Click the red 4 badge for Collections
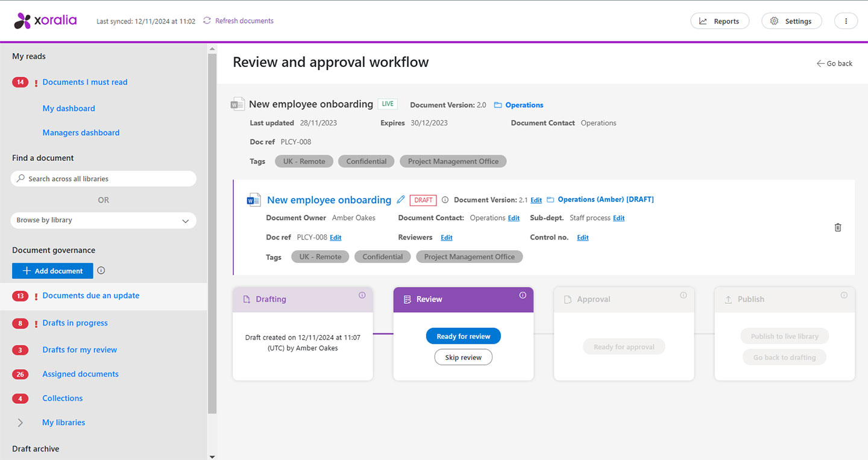 tap(20, 399)
